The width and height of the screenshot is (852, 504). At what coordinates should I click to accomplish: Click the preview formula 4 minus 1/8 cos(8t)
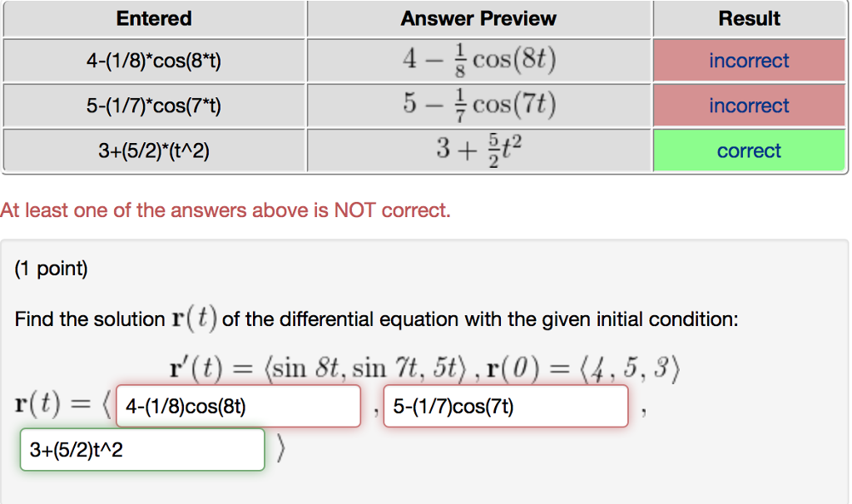(x=478, y=59)
